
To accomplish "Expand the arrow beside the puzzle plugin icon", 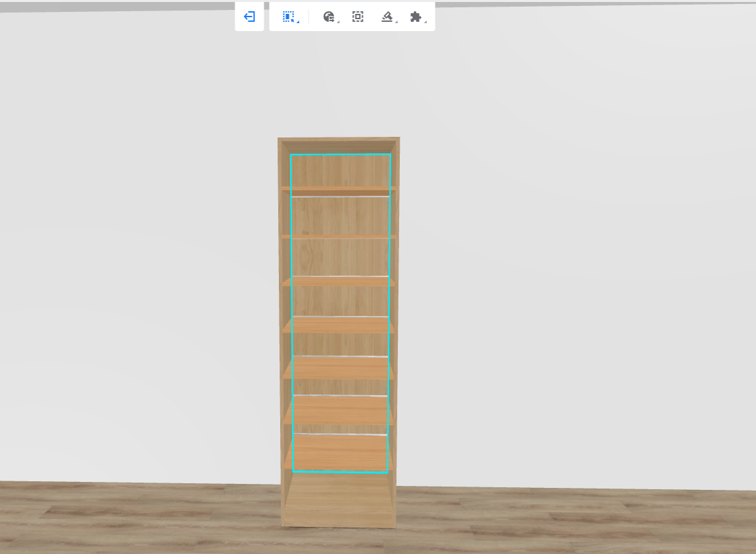I will (425, 22).
